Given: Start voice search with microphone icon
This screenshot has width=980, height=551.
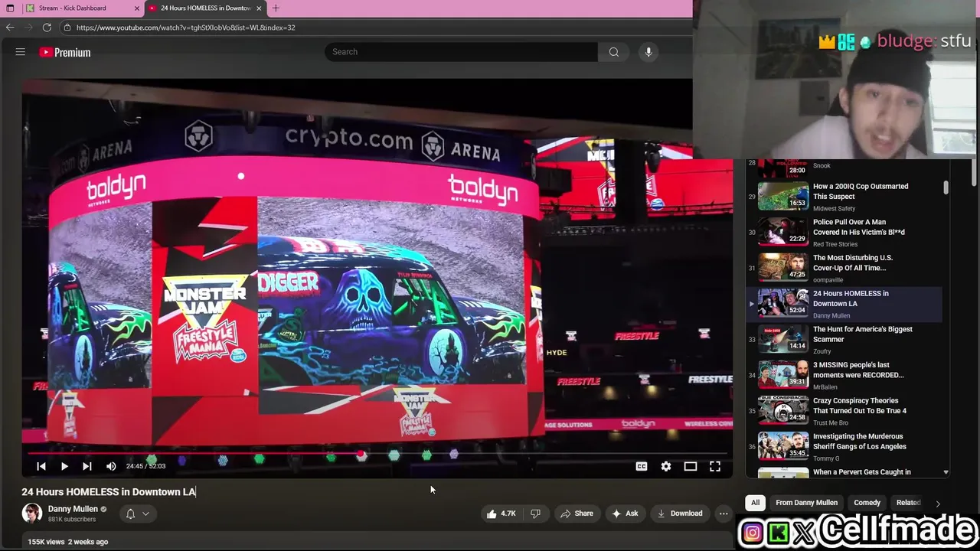Looking at the screenshot, I should [648, 52].
